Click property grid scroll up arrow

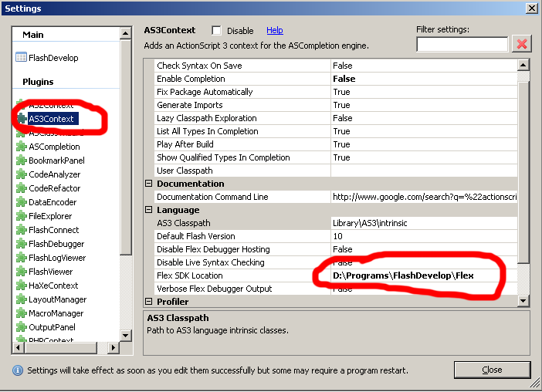pos(523,65)
